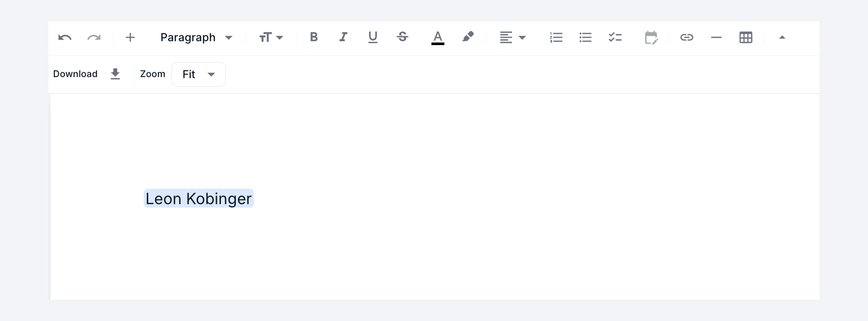Insert a bulleted list

click(x=586, y=37)
